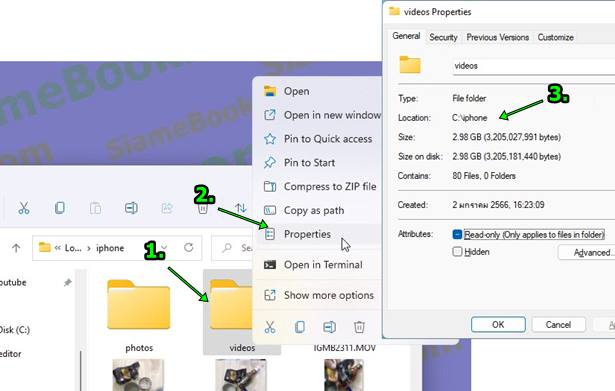Expand hidden path via double chevron

click(58, 248)
